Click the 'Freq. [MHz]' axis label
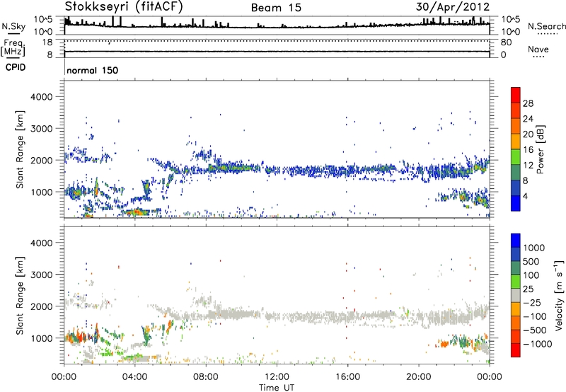 click(13, 48)
